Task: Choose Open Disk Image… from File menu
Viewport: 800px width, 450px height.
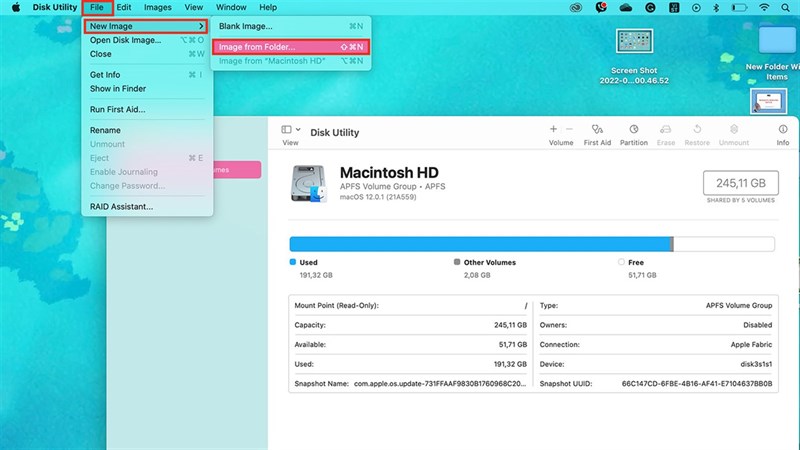Action: pyautogui.click(x=146, y=40)
